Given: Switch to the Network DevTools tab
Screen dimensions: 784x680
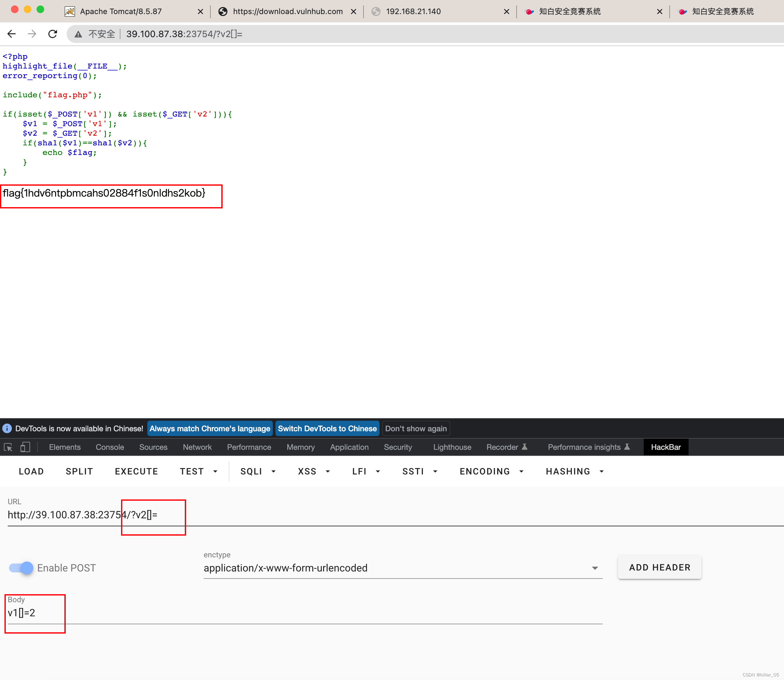Looking at the screenshot, I should tap(197, 447).
